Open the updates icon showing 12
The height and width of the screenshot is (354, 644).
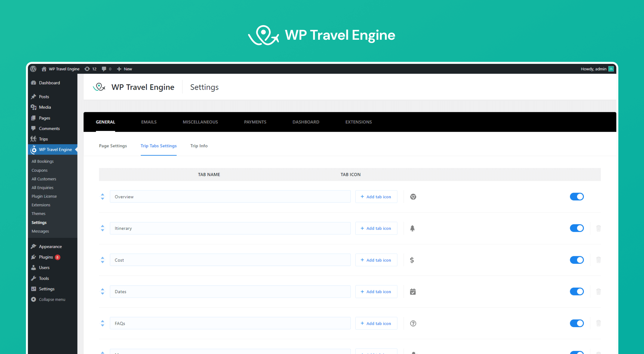(x=87, y=69)
